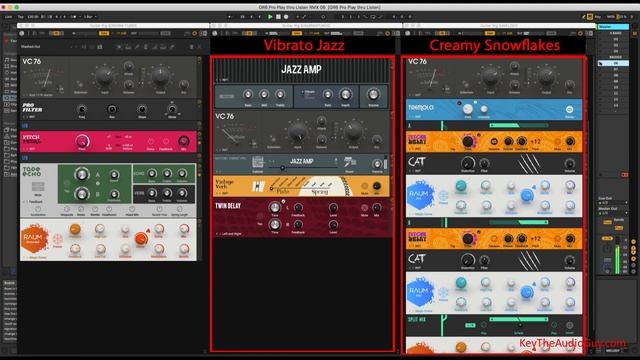640x360 pixels.
Task: Toggle the Pitch Pedal Feedback button
Action: (x=166, y=142)
